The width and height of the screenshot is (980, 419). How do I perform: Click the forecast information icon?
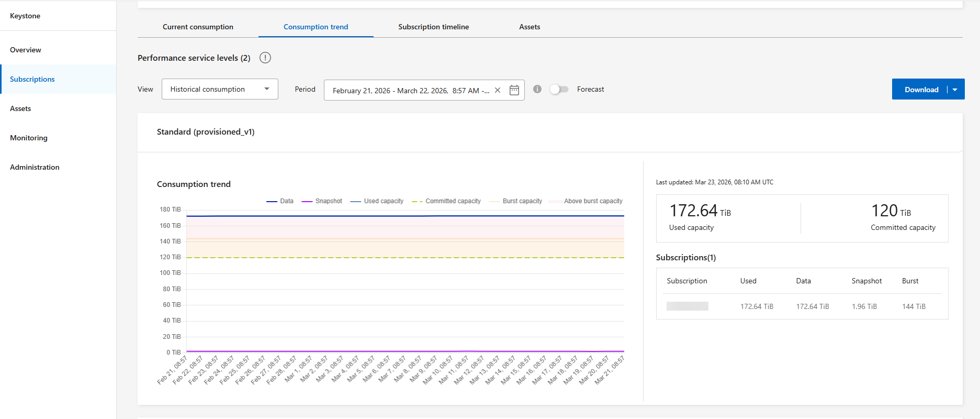click(x=537, y=89)
